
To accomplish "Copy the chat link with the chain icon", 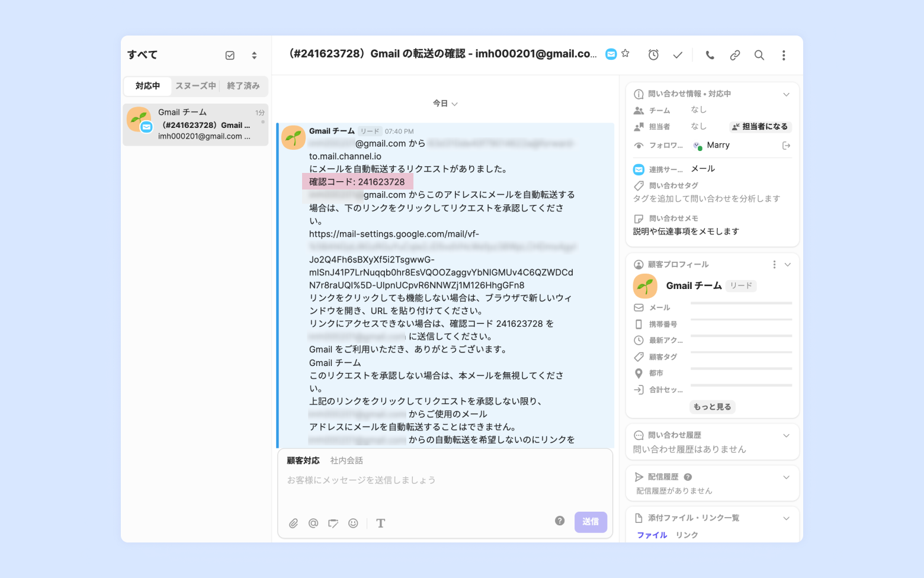I will click(735, 55).
